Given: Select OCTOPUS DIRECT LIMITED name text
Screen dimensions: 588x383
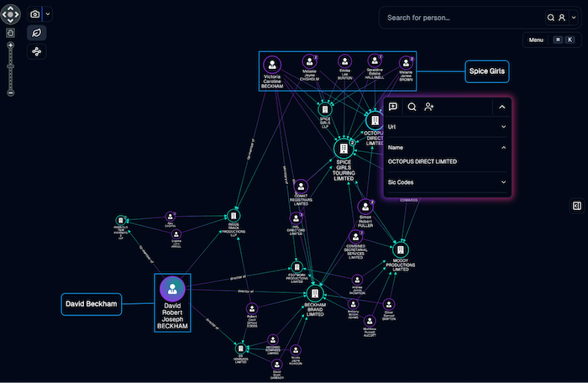Looking at the screenshot, I should (x=423, y=161).
